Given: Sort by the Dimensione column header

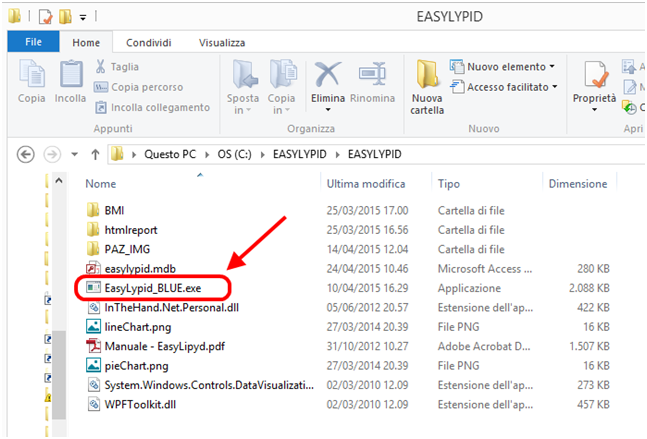Looking at the screenshot, I should [578, 184].
